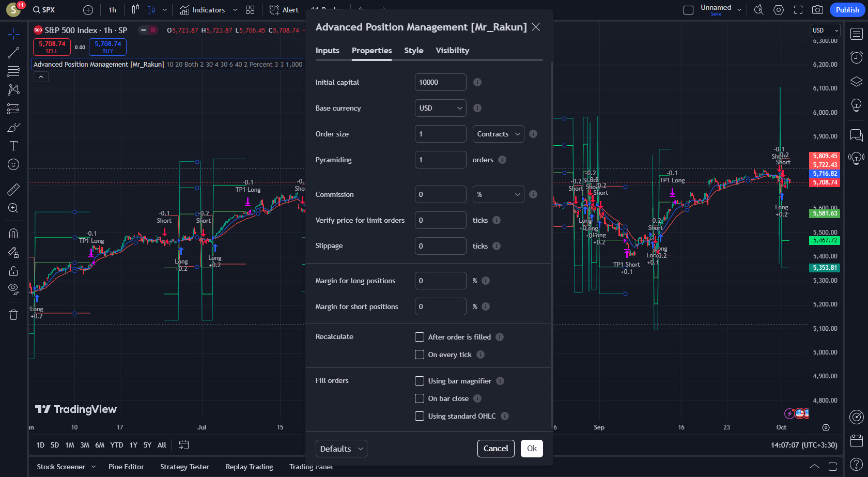Select the ruler measure tool

(13, 190)
